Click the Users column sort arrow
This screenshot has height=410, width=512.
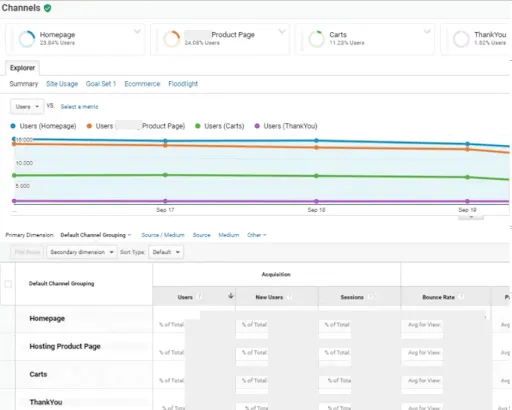230,296
